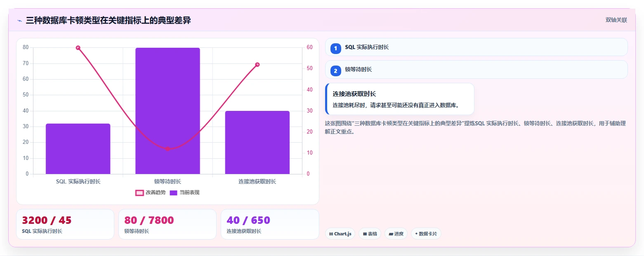This screenshot has height=256, width=644.
Task: Click the text 连接池耗尽时，请求甚至可能还没有真正进入数据库
Action: 396,105
